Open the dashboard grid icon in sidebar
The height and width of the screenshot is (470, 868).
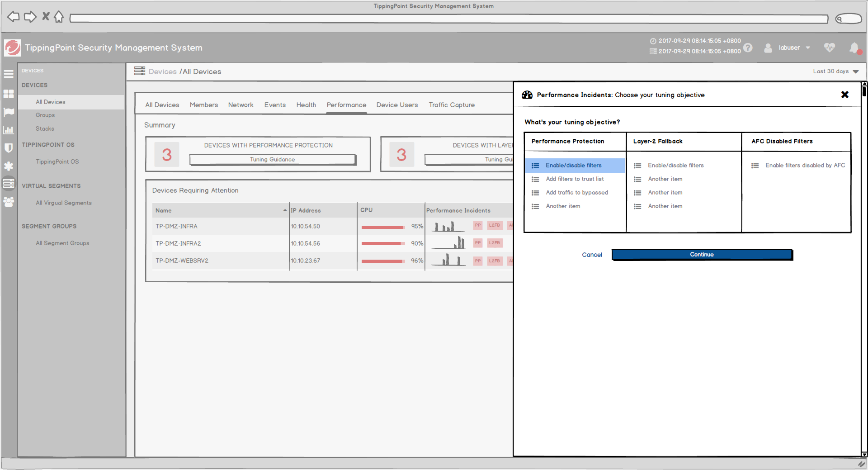pos(9,94)
